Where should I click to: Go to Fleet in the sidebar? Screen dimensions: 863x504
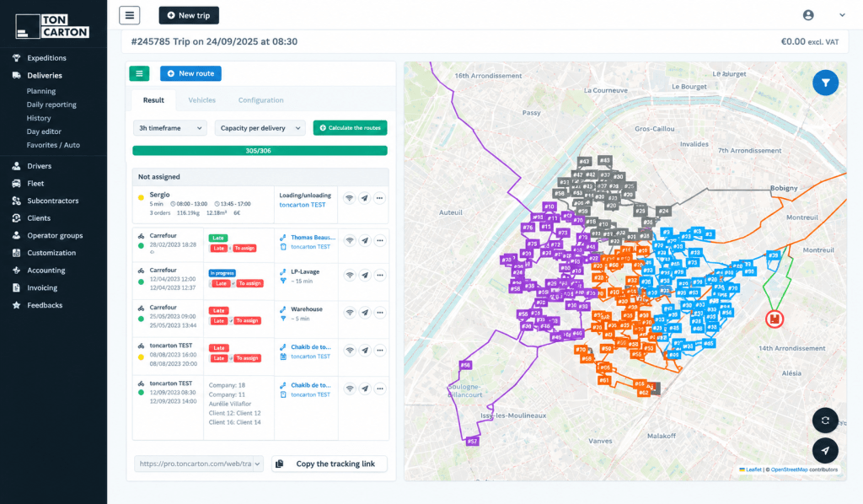click(x=35, y=183)
